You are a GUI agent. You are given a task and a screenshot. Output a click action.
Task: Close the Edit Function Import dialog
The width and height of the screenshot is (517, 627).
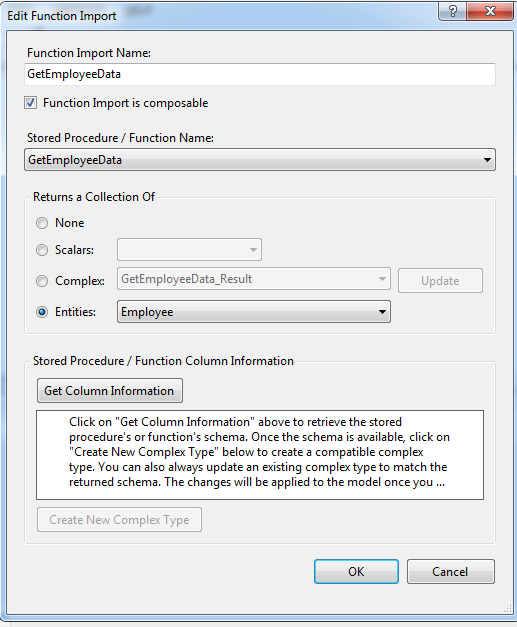coord(490,11)
